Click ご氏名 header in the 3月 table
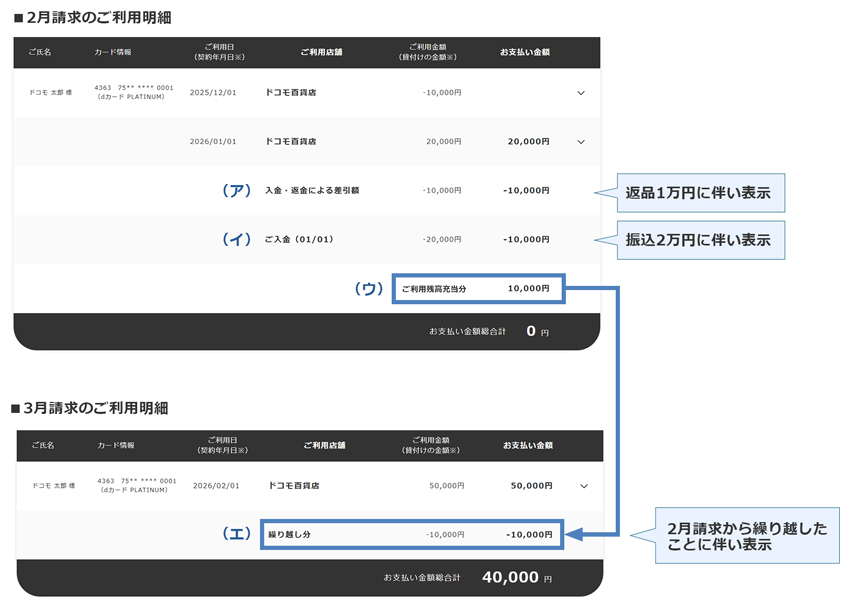850x609 pixels. [43, 445]
